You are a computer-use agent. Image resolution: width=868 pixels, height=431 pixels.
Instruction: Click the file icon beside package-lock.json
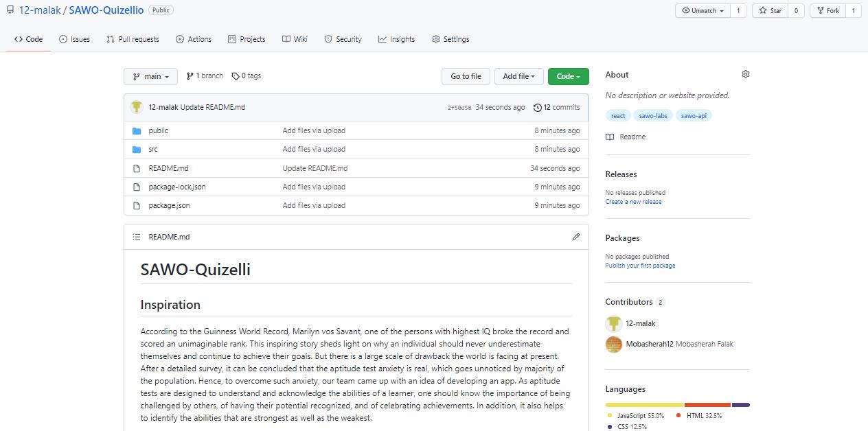[136, 187]
